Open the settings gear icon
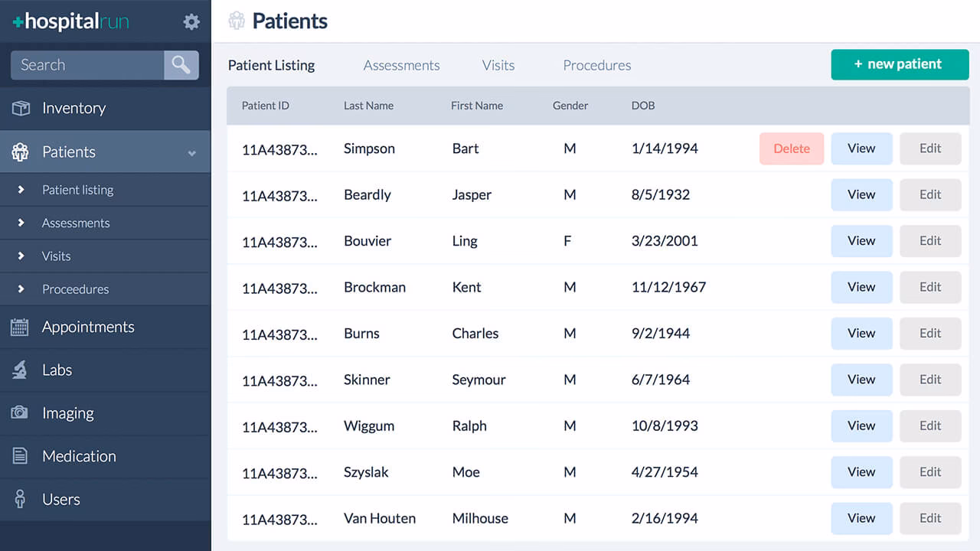 [x=191, y=22]
